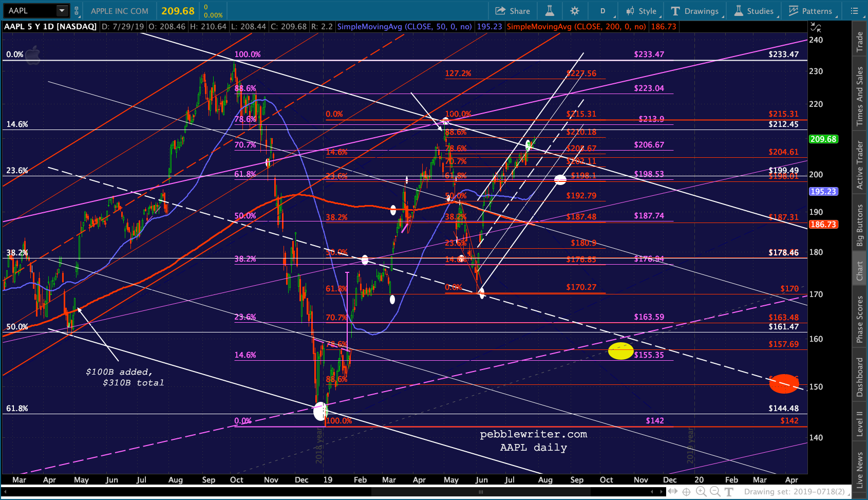Click the symbol link icon beside the ticker
The height and width of the screenshot is (500, 868).
(77, 10)
